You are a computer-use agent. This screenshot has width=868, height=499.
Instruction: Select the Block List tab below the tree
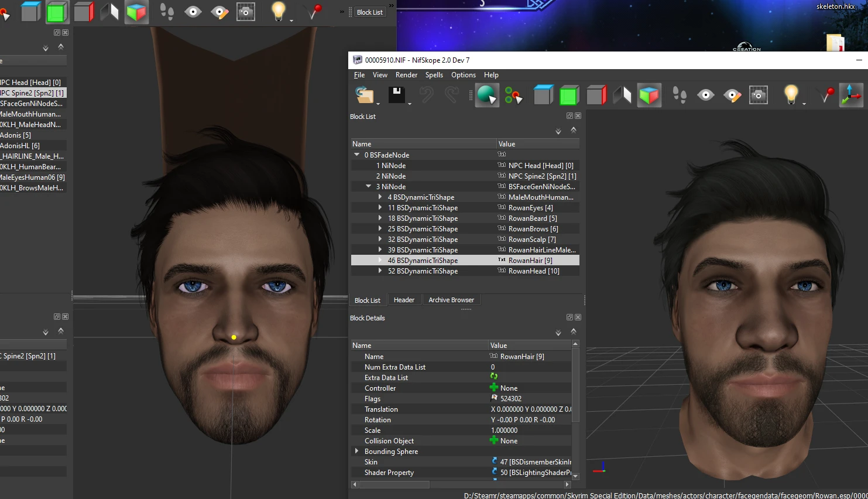pyautogui.click(x=367, y=300)
